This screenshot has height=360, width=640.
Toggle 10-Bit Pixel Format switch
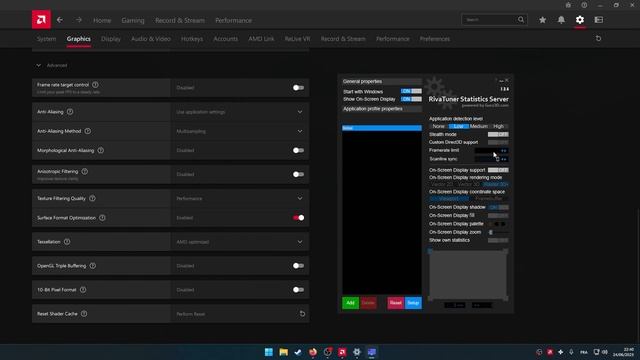click(298, 290)
